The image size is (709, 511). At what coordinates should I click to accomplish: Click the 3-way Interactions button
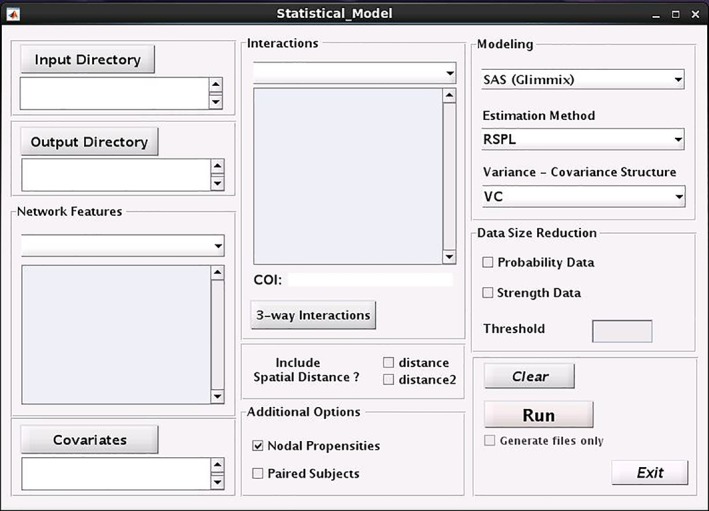(x=313, y=315)
